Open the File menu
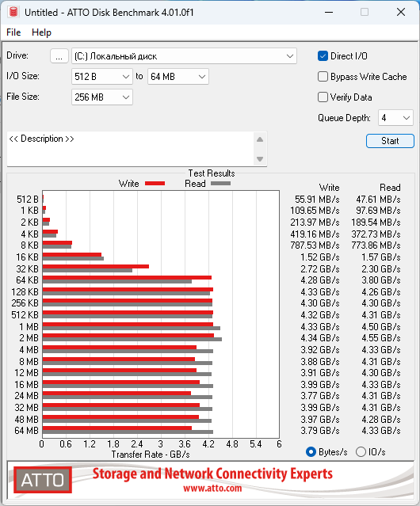 13,32
